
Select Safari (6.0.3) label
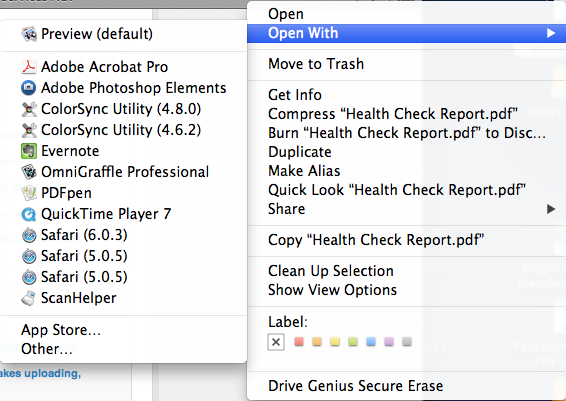(84, 235)
